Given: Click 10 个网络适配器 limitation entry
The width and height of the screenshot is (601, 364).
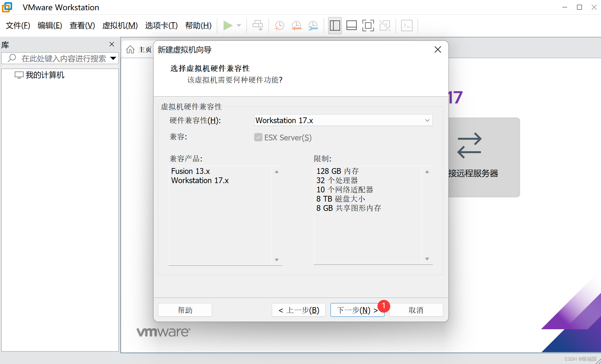Looking at the screenshot, I should point(345,190).
